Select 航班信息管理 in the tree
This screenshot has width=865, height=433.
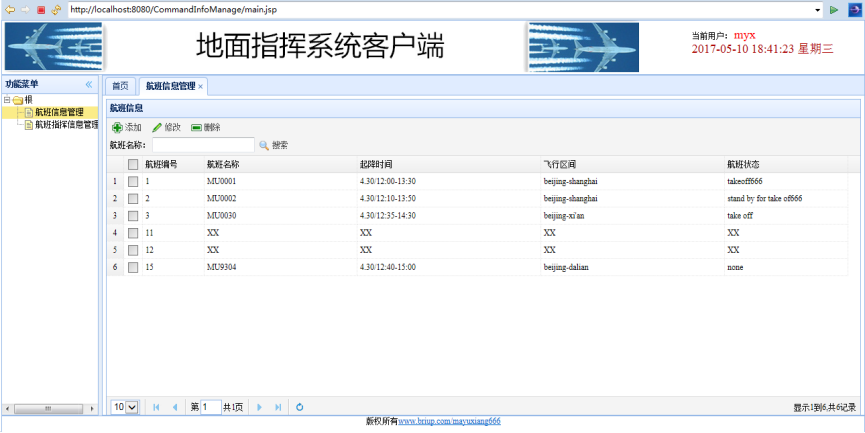(x=59, y=113)
